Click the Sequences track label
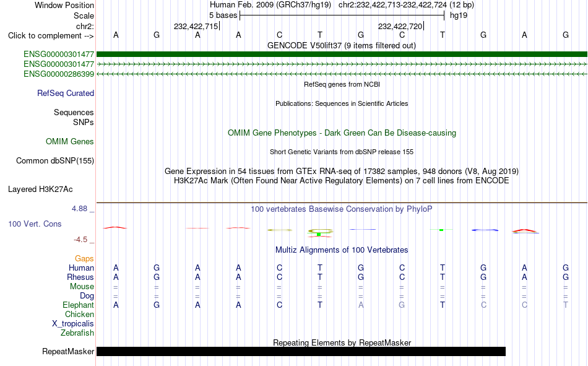588x366 pixels. [74, 112]
